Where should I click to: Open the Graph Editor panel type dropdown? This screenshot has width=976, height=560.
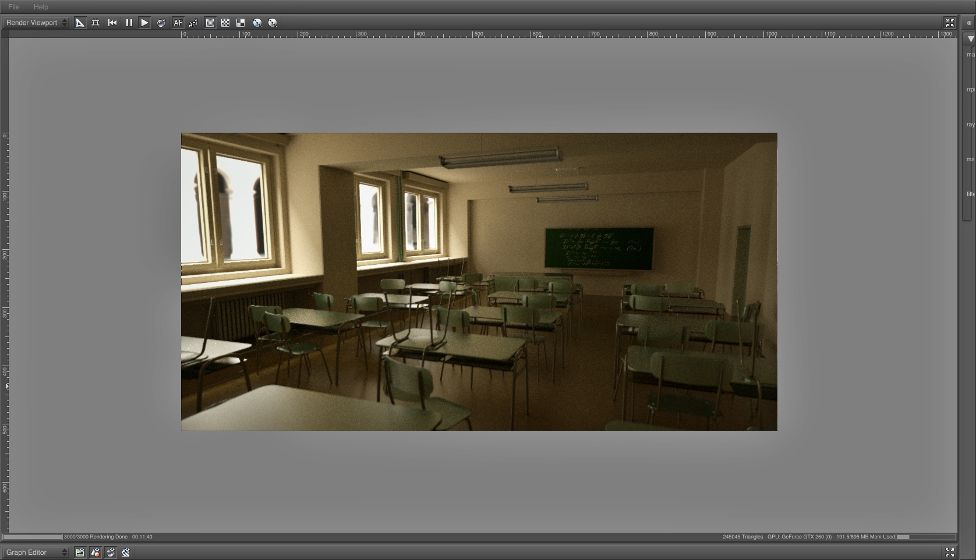click(36, 552)
